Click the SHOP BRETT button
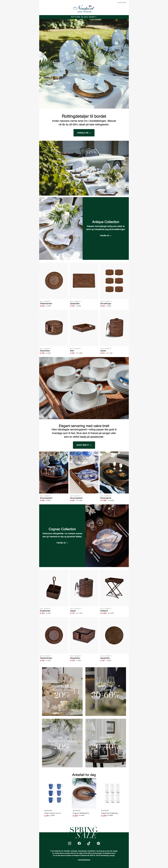 (x=84, y=445)
